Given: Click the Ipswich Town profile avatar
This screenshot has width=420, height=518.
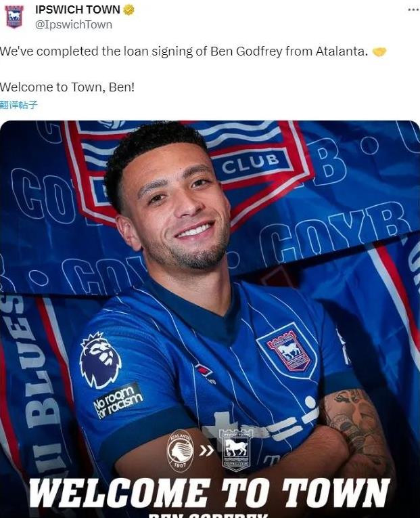Looking at the screenshot, I should tap(14, 16).
